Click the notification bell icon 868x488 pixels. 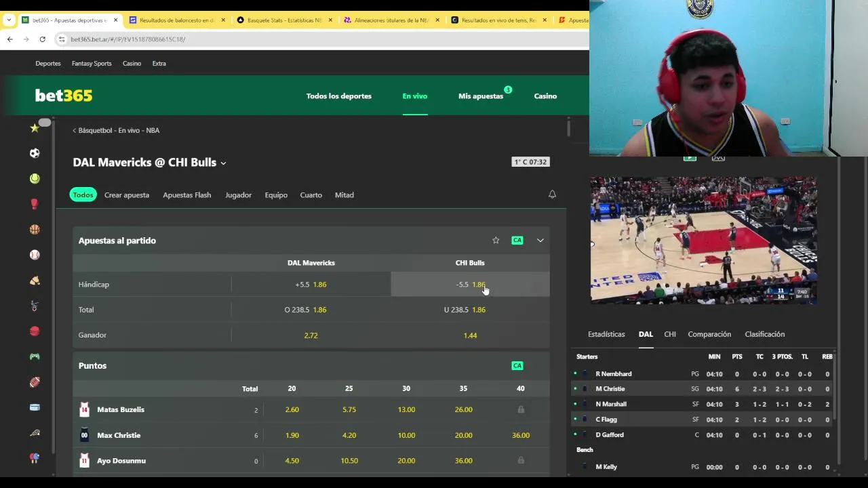[552, 195]
